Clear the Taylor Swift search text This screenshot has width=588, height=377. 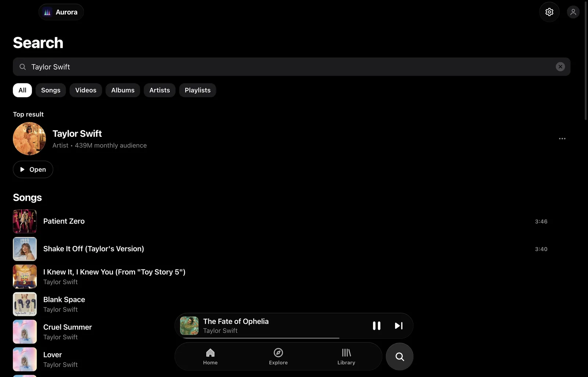(560, 67)
